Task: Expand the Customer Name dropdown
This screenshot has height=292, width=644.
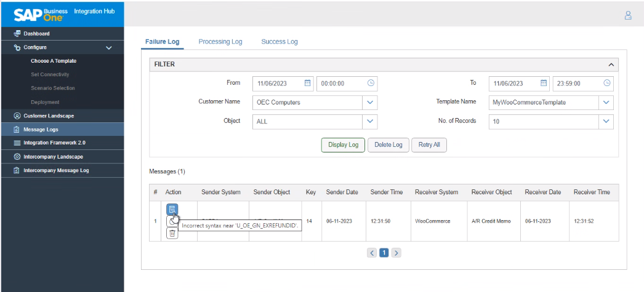Action: (370, 102)
